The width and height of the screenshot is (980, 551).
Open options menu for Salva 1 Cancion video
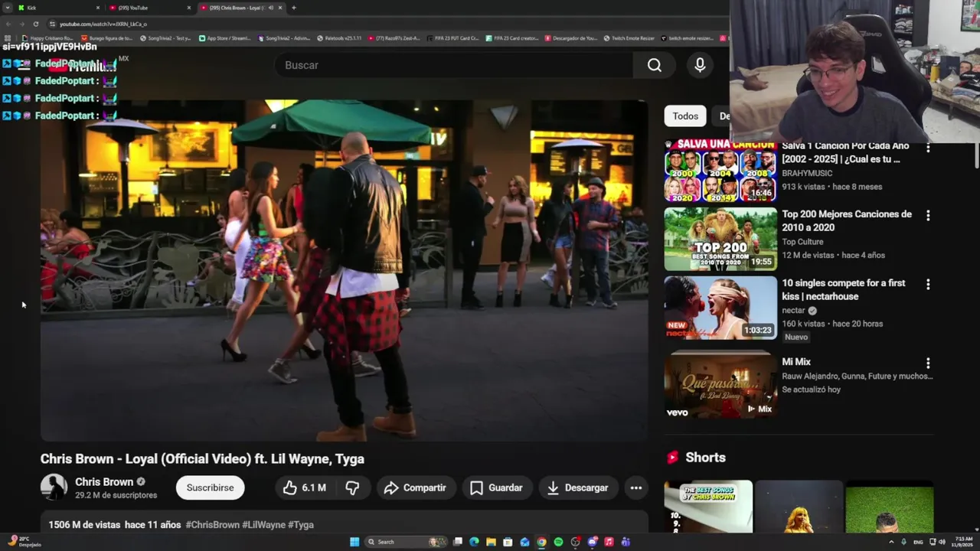point(928,147)
